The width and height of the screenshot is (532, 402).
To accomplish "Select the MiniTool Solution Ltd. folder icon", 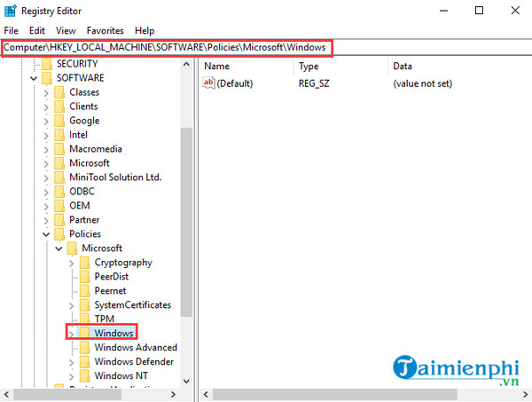I will (59, 177).
